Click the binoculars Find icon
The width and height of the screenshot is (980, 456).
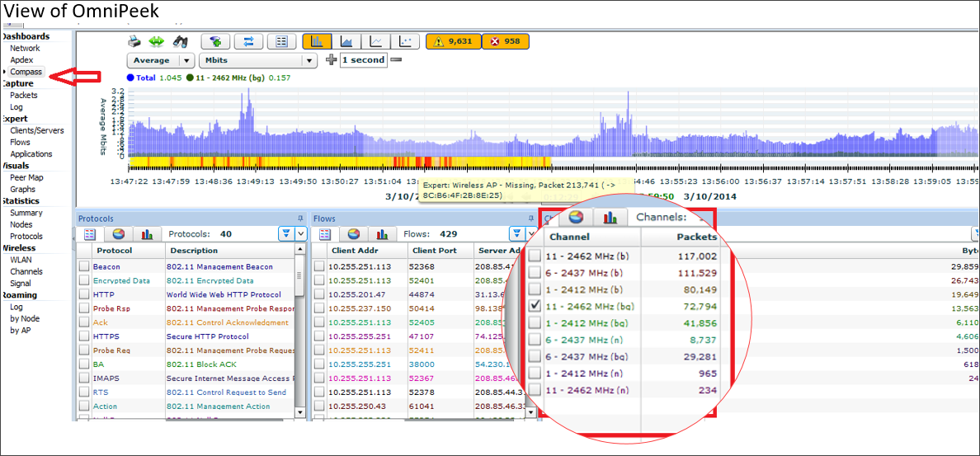pos(180,42)
